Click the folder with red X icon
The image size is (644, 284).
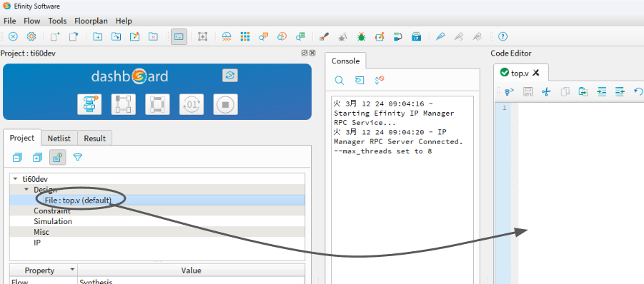(153, 36)
